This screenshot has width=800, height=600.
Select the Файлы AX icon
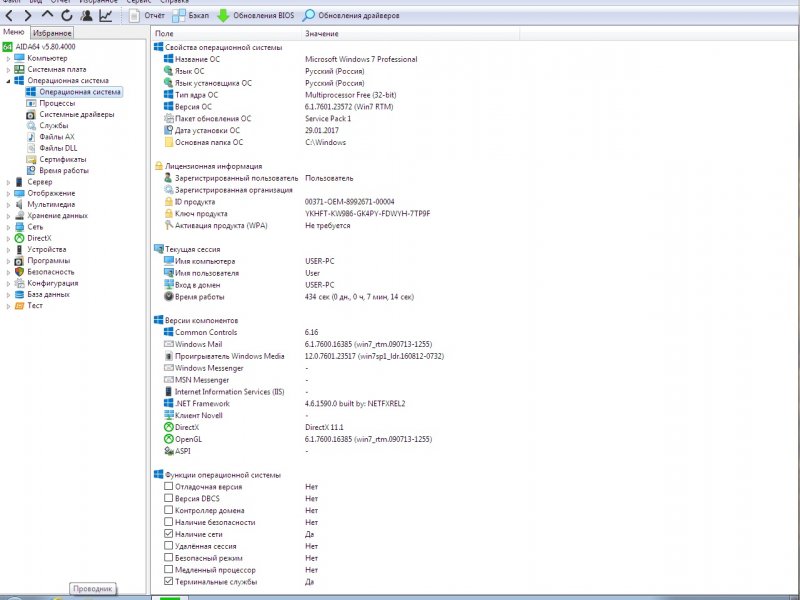31,137
